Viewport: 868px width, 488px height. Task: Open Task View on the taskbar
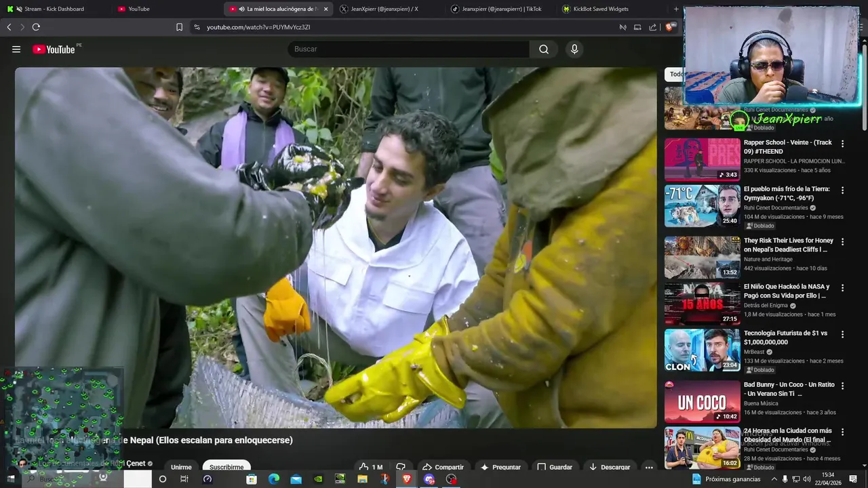(184, 479)
